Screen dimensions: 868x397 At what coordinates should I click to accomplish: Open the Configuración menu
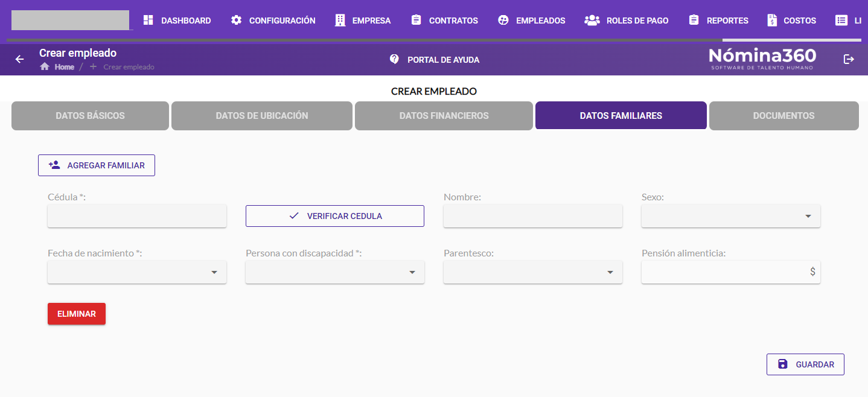point(273,20)
